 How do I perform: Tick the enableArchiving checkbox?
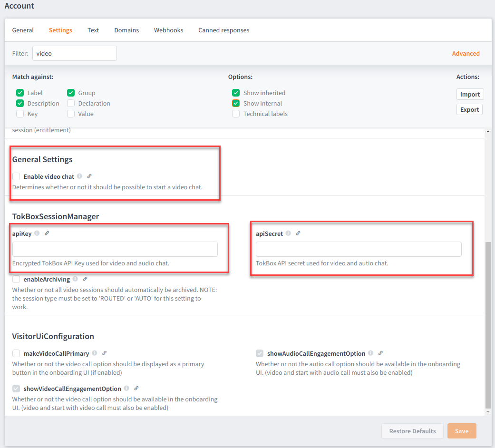tap(16, 279)
